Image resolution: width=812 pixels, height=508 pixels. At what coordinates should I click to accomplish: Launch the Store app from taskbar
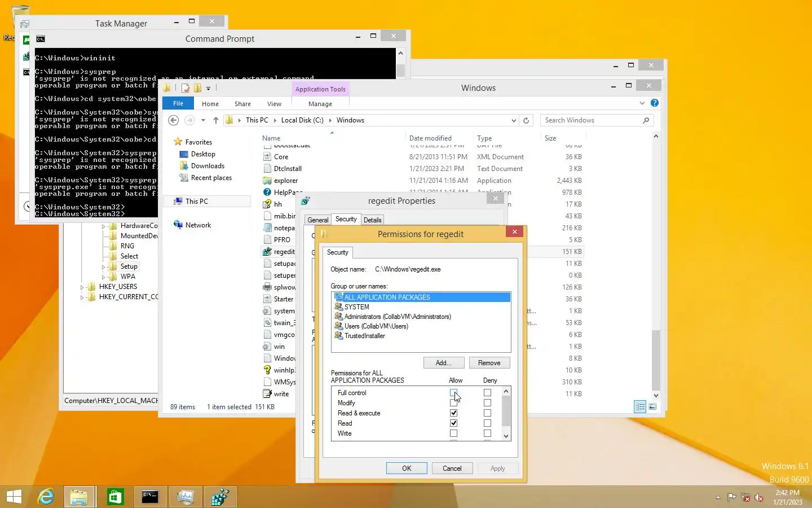point(115,497)
